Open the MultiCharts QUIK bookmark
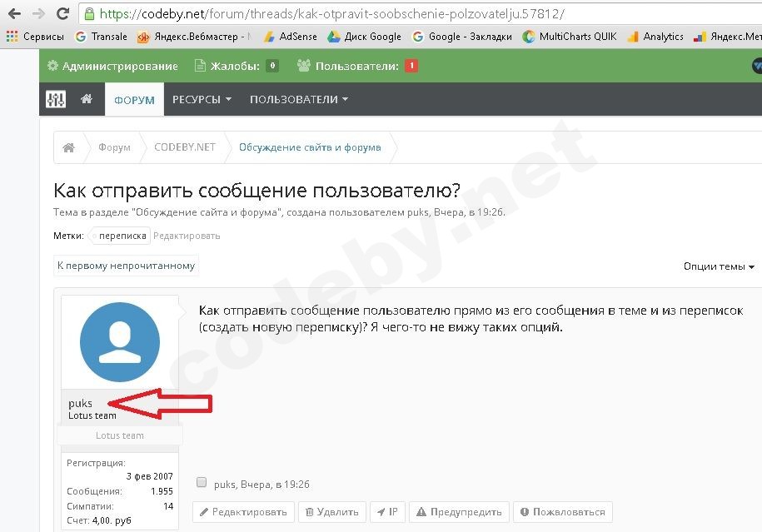Image resolution: width=762 pixels, height=532 pixels. tap(570, 37)
